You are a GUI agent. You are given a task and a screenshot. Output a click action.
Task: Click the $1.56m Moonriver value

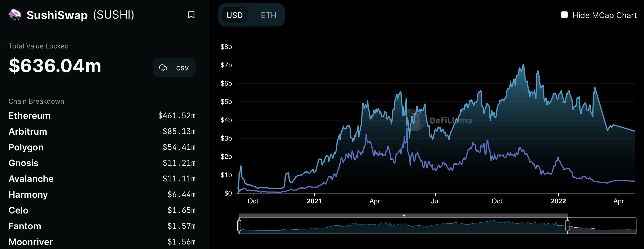pyautogui.click(x=181, y=242)
